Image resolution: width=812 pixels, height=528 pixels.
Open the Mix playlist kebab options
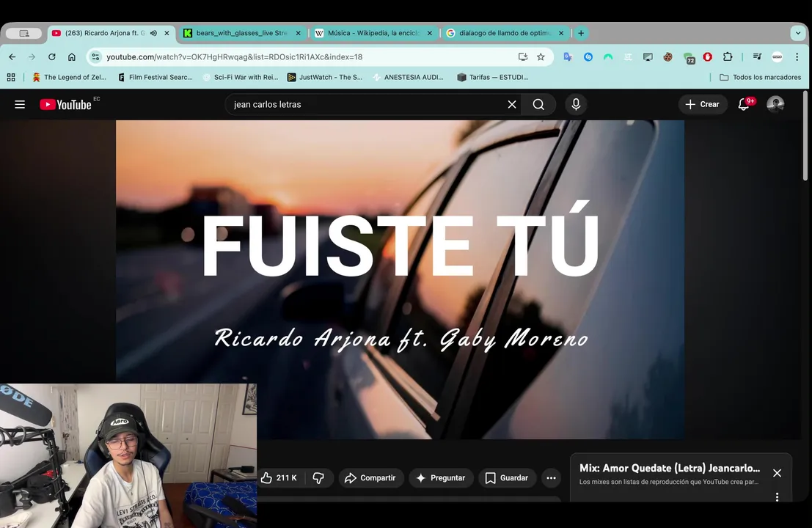click(x=777, y=497)
